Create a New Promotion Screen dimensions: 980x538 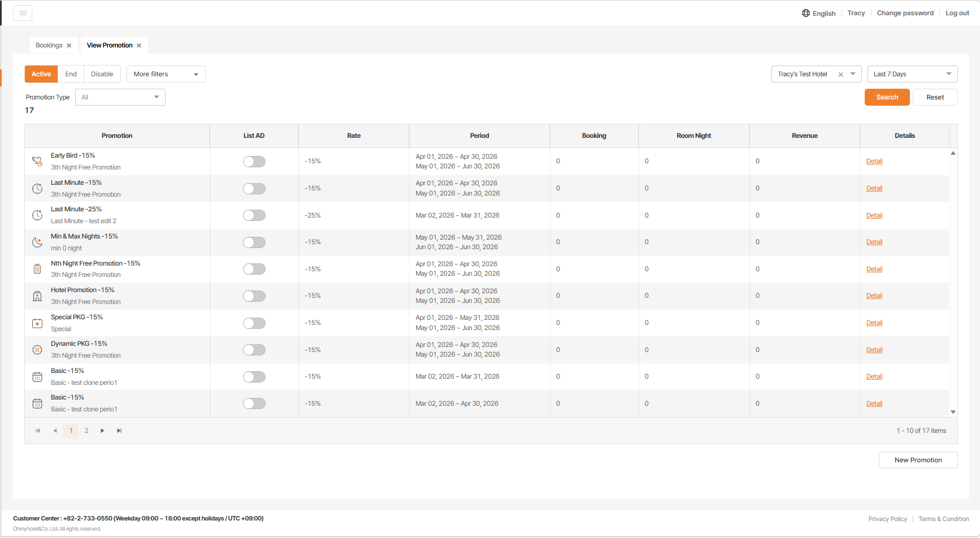click(x=918, y=460)
